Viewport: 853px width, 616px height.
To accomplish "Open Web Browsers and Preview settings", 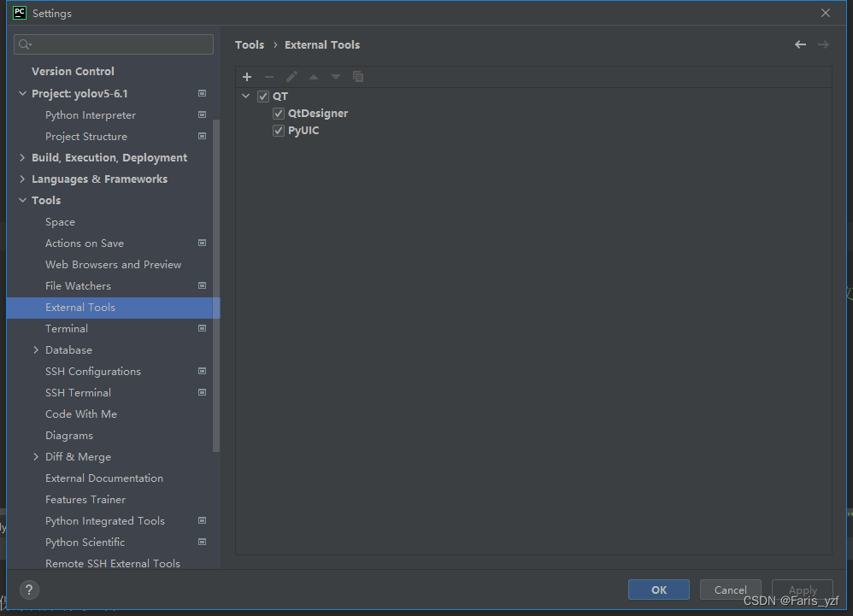I will [x=113, y=265].
